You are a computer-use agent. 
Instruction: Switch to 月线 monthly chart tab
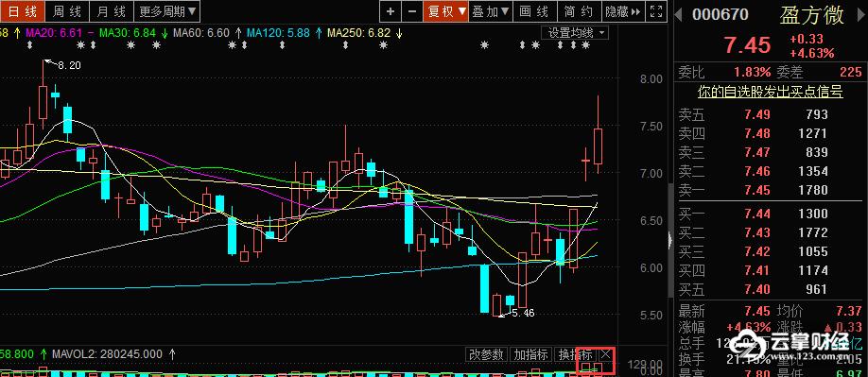pos(111,11)
